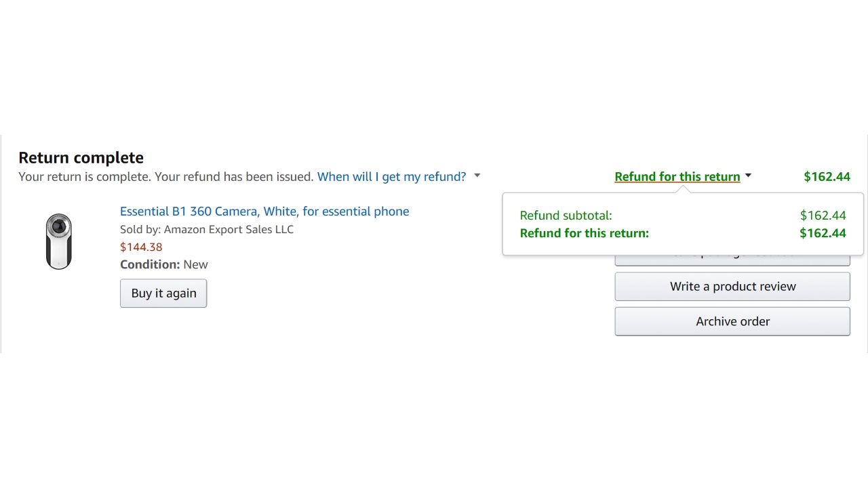868x488 pixels.
Task: Click the bold "Refund for this return:" popover line
Action: tap(584, 233)
